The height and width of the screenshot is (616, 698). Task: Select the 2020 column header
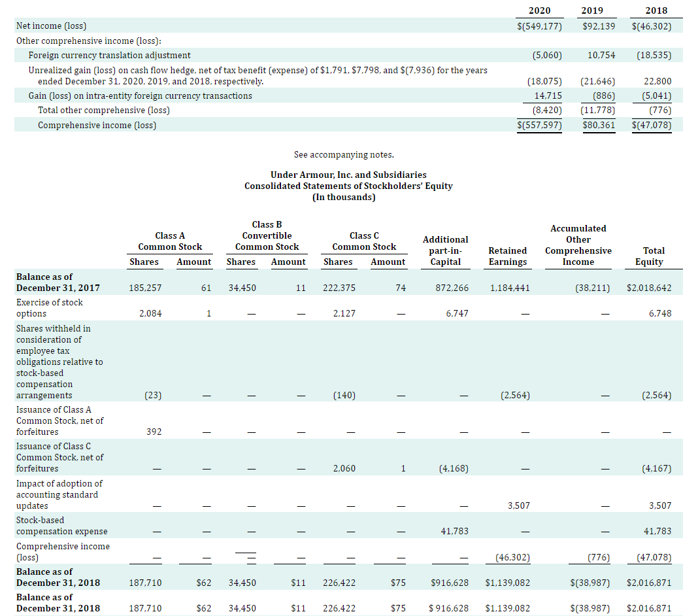pos(539,10)
